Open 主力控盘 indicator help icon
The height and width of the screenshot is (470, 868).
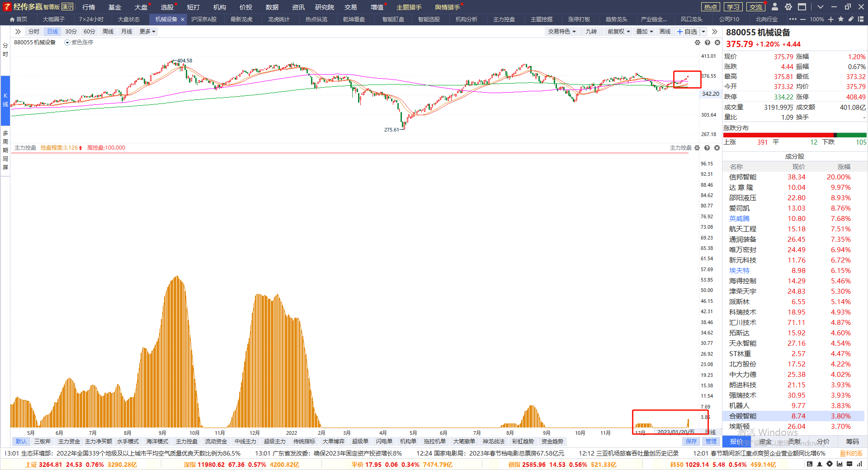(x=707, y=148)
